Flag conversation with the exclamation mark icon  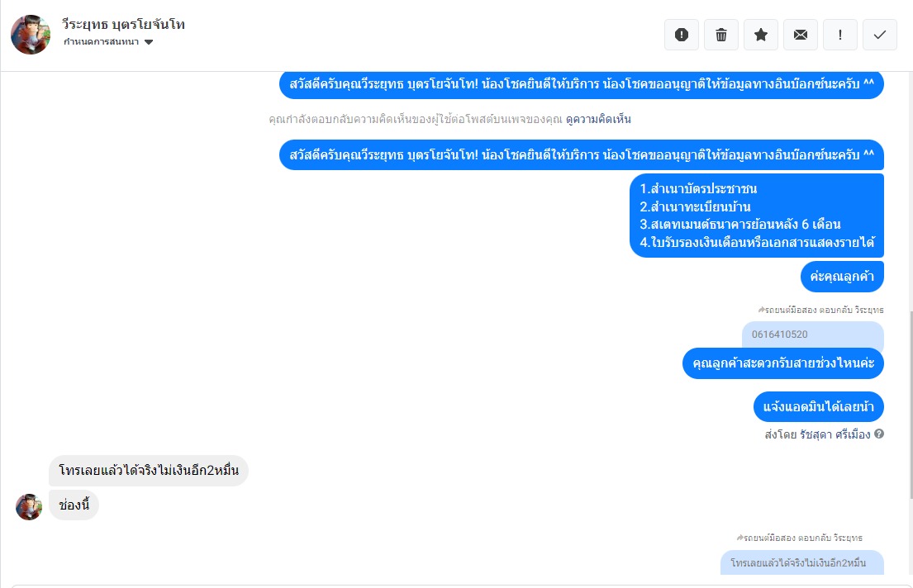[839, 35]
